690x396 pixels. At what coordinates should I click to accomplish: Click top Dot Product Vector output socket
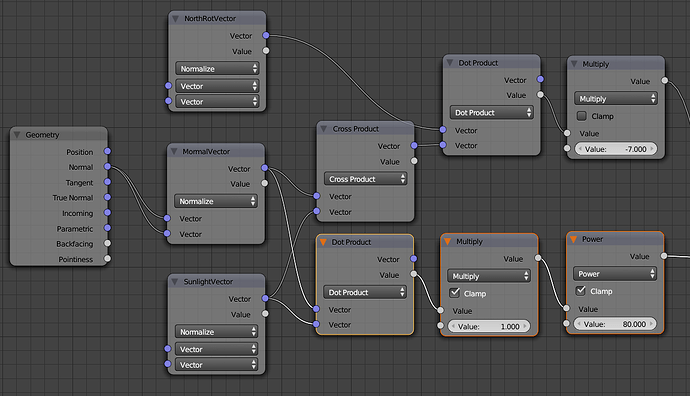pos(540,79)
